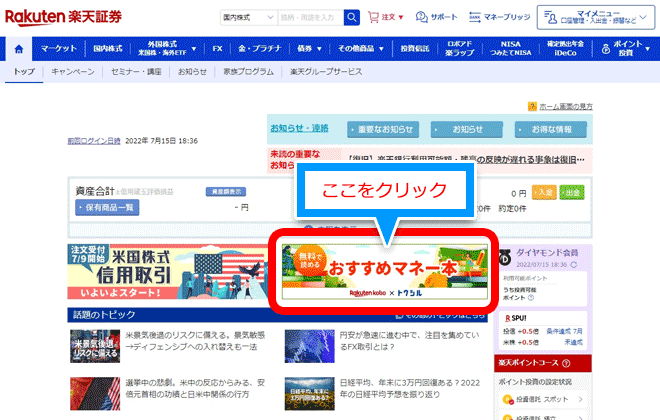The width and height of the screenshot is (660, 420).
Task: Click the 重要なお知らせ button
Action: (383, 130)
